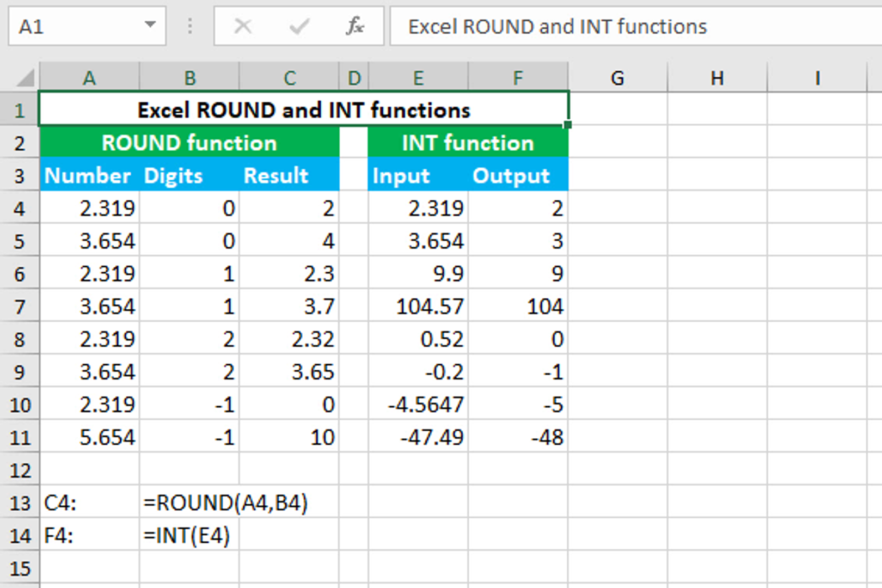The image size is (882, 588).
Task: Click the Select All corner triangle
Action: click(25, 78)
